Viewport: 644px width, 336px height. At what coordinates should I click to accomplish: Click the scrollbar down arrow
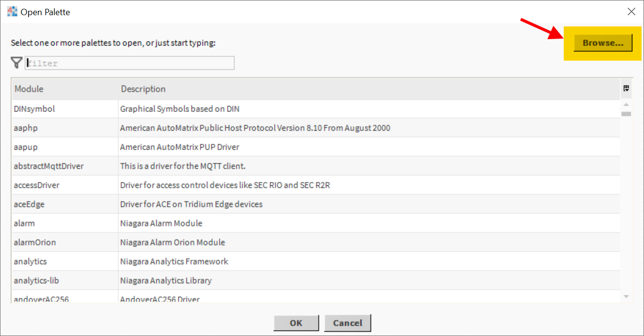click(x=626, y=296)
